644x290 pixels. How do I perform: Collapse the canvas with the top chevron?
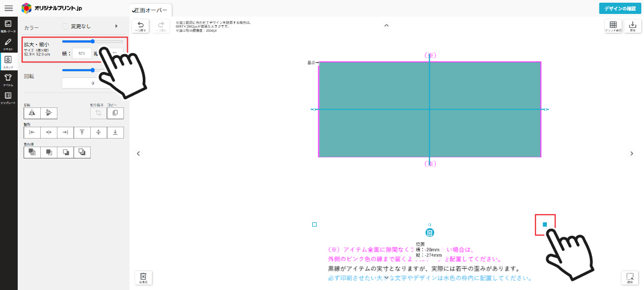(x=386, y=25)
